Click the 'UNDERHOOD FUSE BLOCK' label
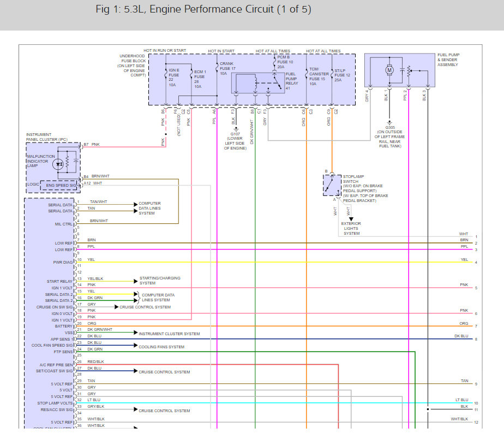The image size is (504, 440). pyautogui.click(x=133, y=58)
